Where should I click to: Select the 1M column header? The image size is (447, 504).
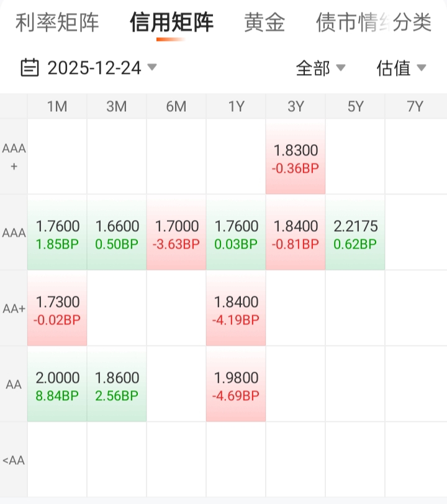pos(57,106)
